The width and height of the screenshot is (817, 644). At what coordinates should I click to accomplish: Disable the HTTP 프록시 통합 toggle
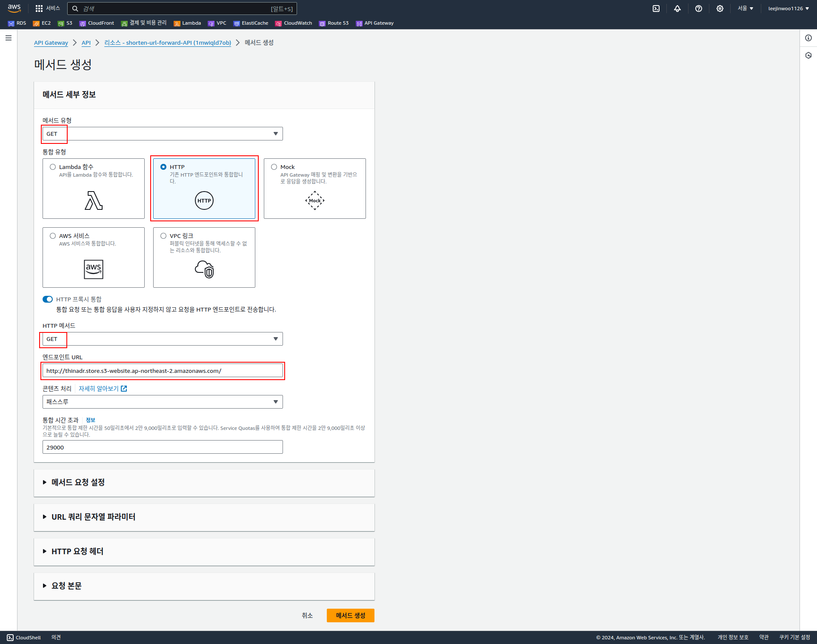[48, 299]
